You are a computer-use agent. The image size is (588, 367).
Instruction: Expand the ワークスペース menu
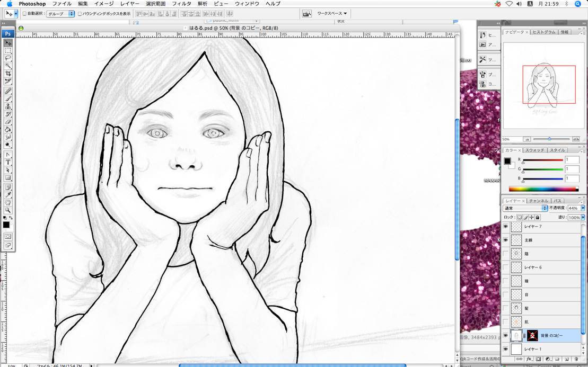pos(332,14)
